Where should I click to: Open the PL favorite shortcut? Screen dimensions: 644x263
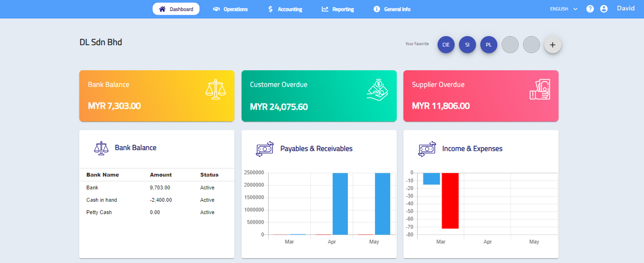click(x=489, y=45)
